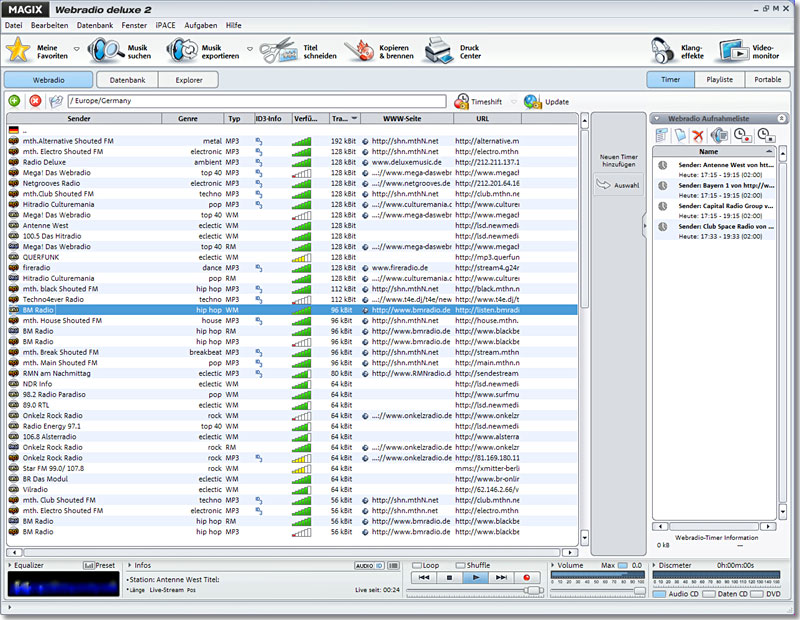Screen dimensions: 800x620
Task: Select the Radio Deluxe station row
Action: 292,162
